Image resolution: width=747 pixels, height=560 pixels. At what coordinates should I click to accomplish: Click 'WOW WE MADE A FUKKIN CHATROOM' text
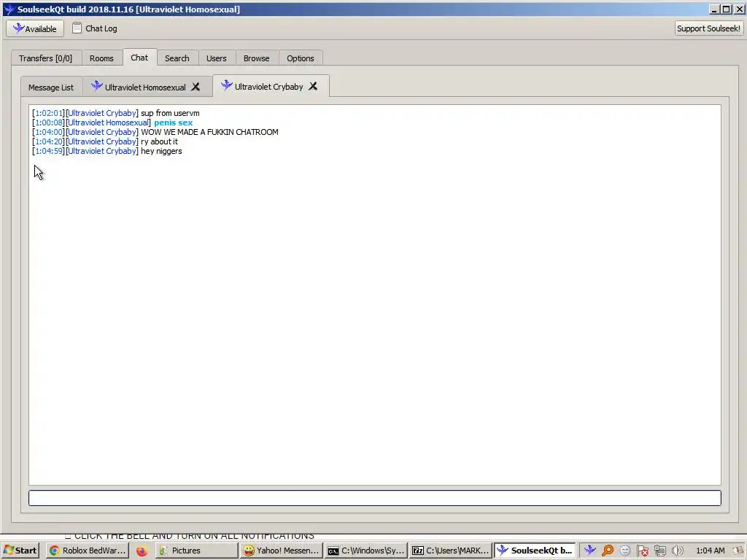(x=209, y=132)
